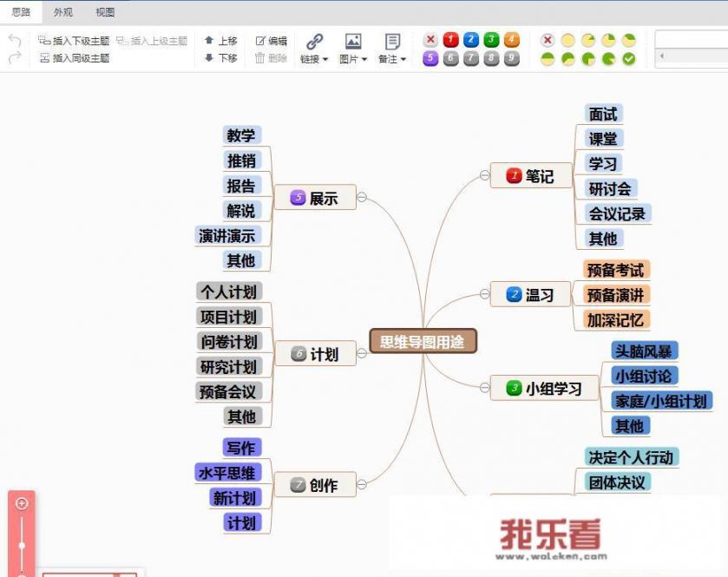Viewport: 728px width, 577px height.
Task: Click the zoom slider handle
Action: pos(22,546)
